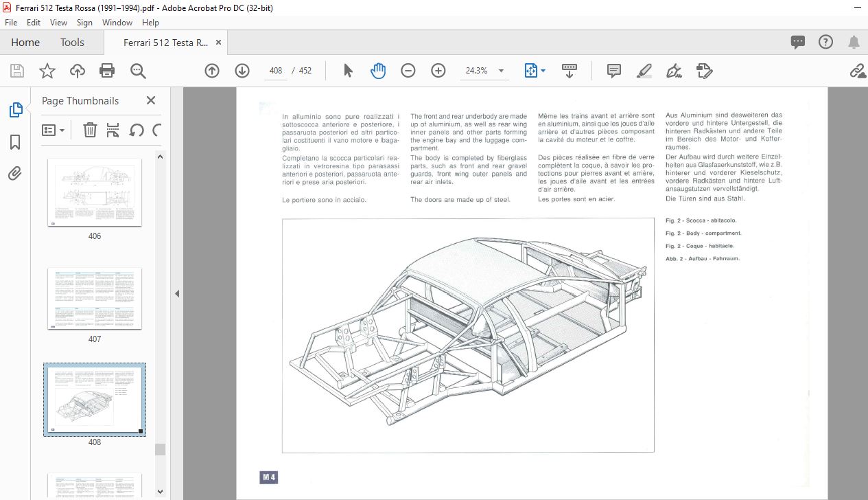This screenshot has width=868, height=500.
Task: Click the scrolling mode keyboard icon
Action: pos(570,71)
